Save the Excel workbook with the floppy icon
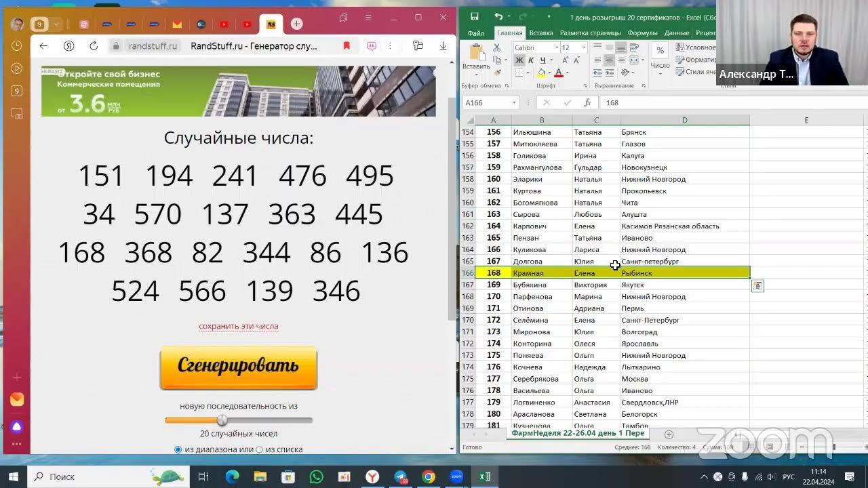Image resolution: width=868 pixels, height=488 pixels. click(475, 16)
